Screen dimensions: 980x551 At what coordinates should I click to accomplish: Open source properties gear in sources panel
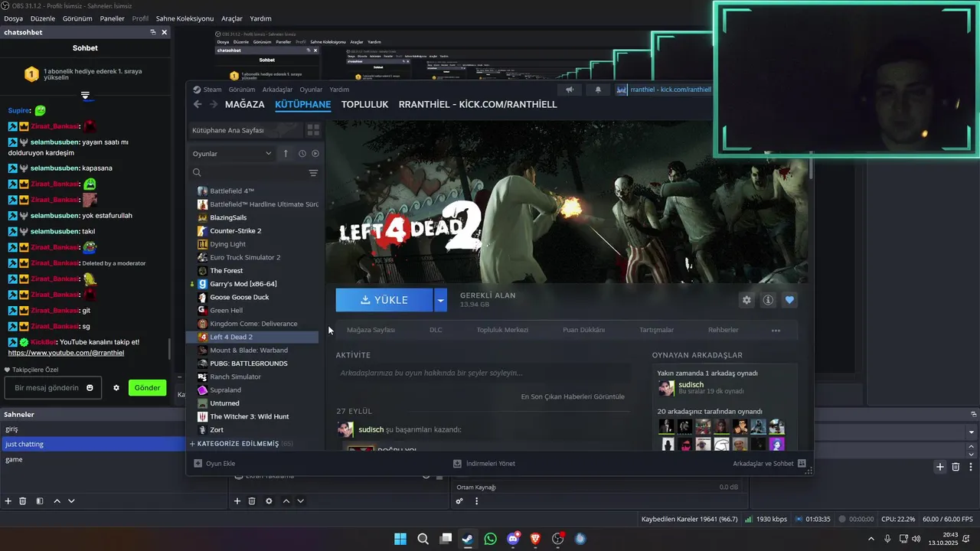coord(269,501)
